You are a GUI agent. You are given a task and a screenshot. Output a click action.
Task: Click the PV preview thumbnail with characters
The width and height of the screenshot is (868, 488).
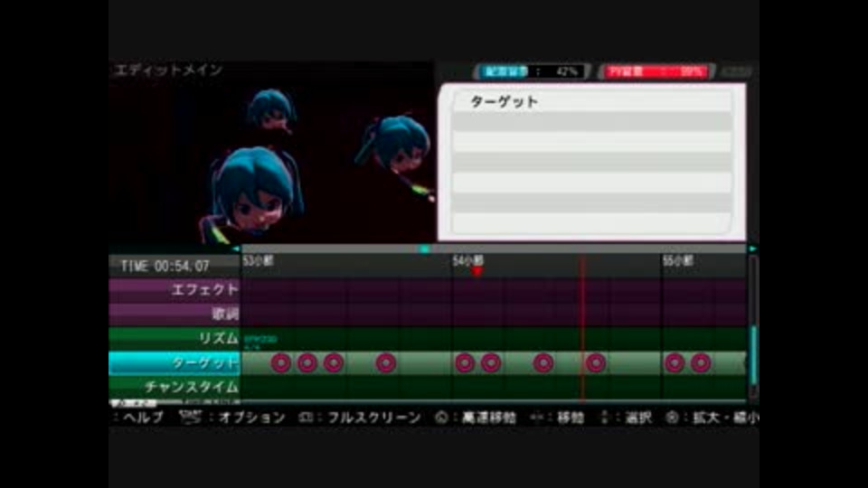(x=271, y=152)
